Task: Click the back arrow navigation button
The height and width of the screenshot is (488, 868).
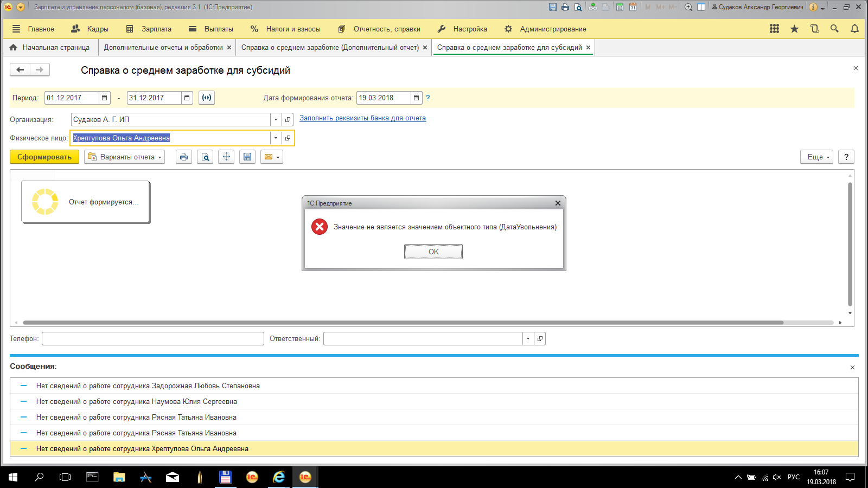Action: click(20, 69)
